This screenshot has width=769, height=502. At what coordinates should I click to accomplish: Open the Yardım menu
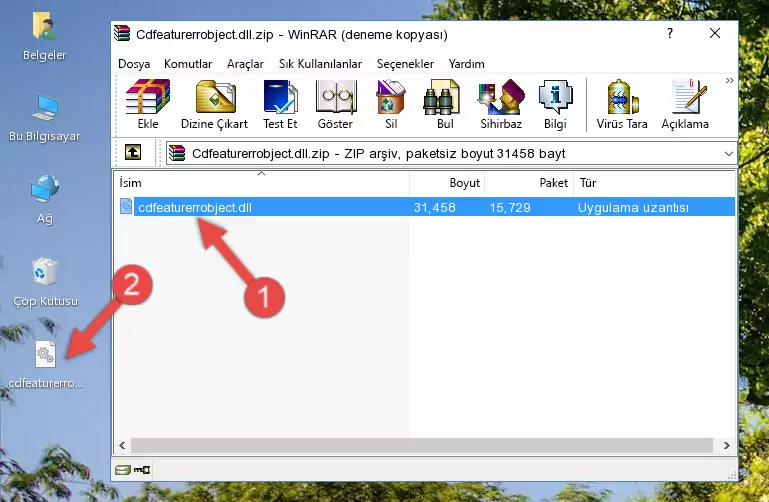466,64
